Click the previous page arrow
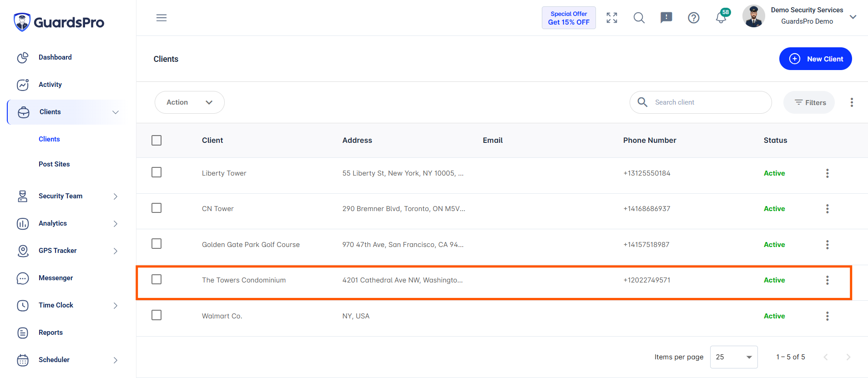Screen dimensions: 868x378 [826, 357]
